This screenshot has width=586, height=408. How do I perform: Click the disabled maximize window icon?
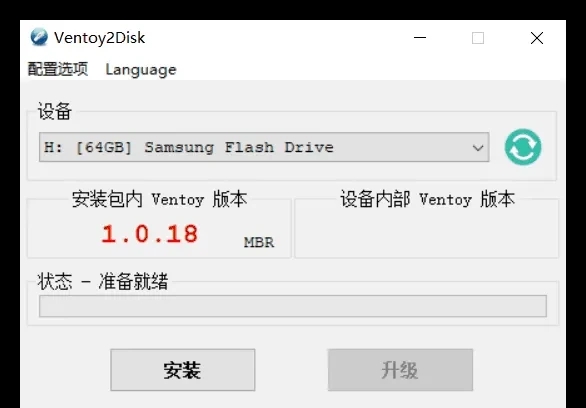point(478,38)
